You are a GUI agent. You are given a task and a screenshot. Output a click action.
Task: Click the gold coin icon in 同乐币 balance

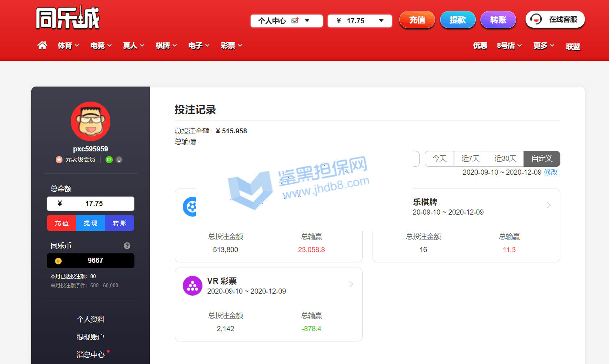click(58, 261)
